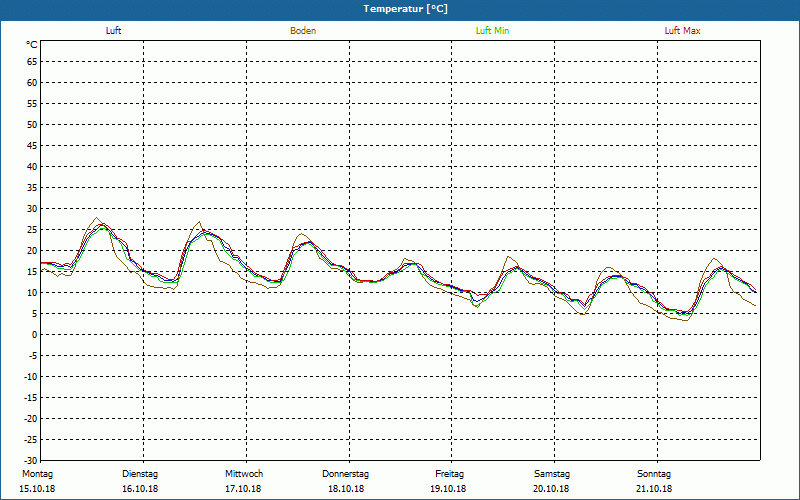Select the Mittwoch day label
This screenshot has height=500, width=800.
[x=244, y=474]
